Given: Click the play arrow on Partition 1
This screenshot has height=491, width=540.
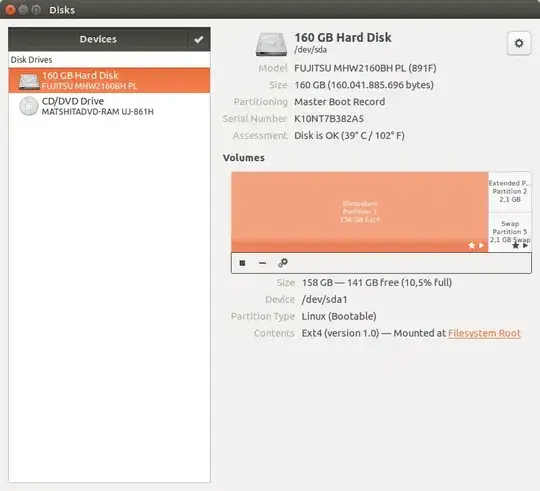Looking at the screenshot, I should pyautogui.click(x=481, y=246).
